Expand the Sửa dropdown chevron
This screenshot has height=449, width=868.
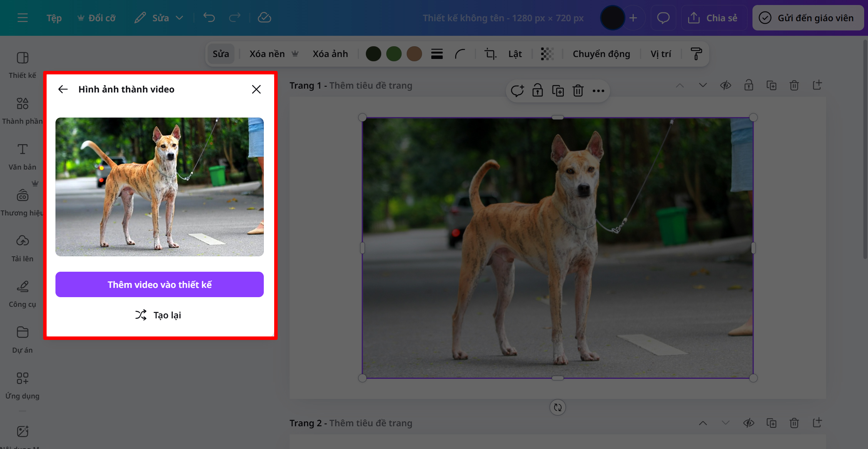(x=179, y=17)
